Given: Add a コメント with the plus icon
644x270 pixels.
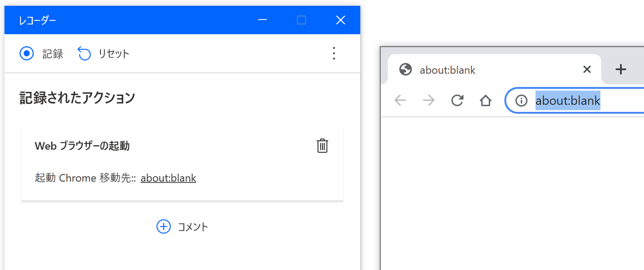Looking at the screenshot, I should (x=163, y=227).
